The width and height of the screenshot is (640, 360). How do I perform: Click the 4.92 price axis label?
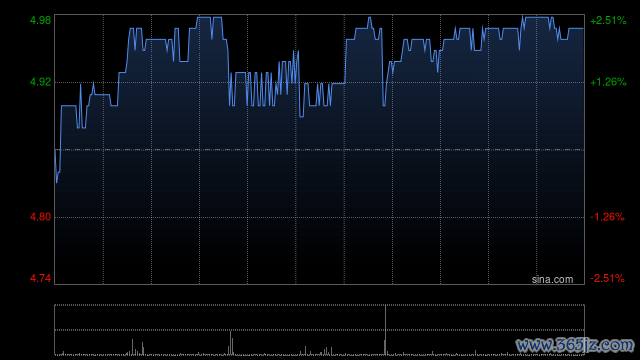[x=40, y=82]
